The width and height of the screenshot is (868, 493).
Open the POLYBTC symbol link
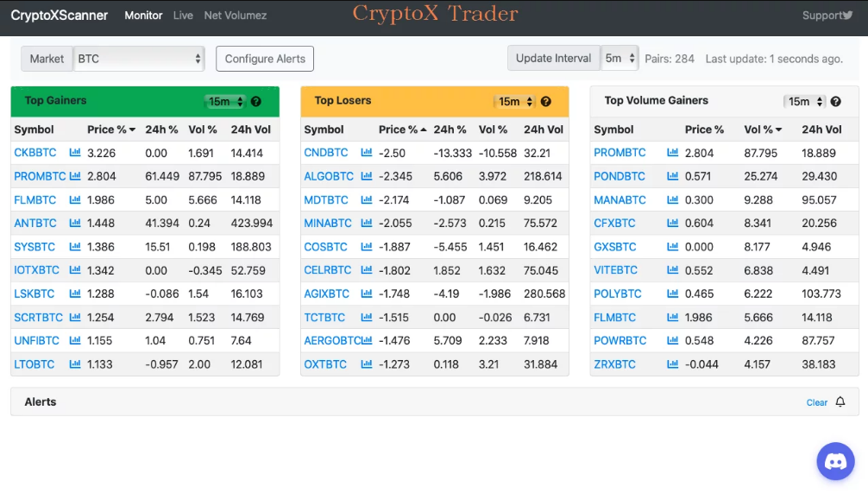(x=617, y=294)
